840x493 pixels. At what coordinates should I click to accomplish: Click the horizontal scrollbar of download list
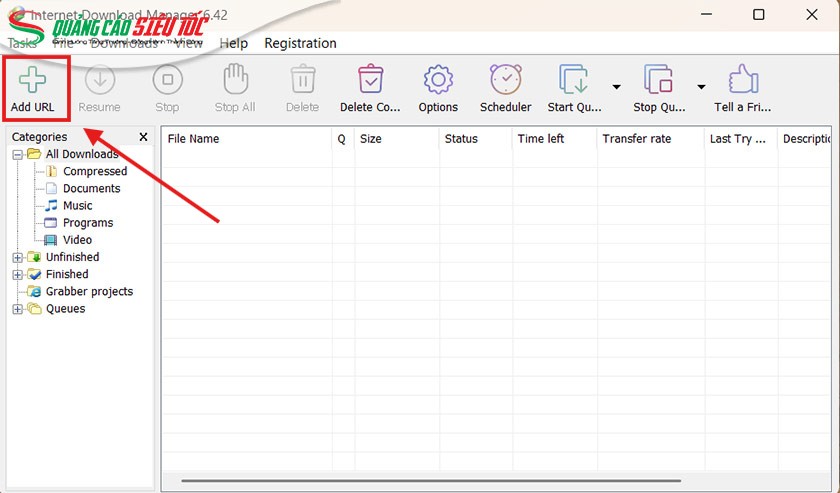tap(431, 481)
